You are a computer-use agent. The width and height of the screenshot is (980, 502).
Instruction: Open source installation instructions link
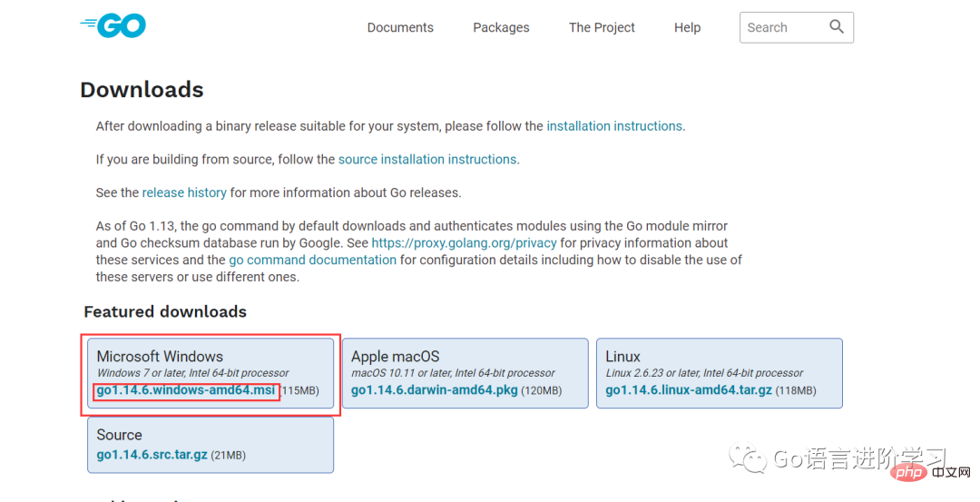[427, 160]
